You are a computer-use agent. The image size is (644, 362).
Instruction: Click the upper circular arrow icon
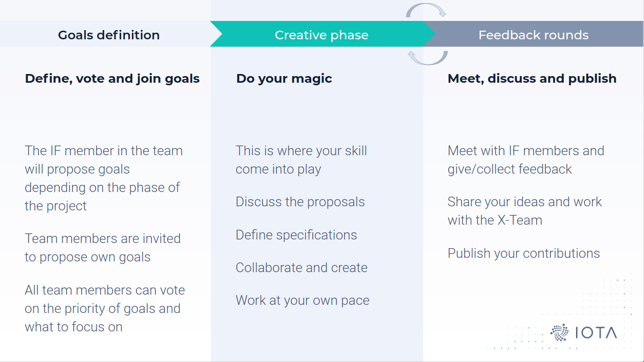427,10
